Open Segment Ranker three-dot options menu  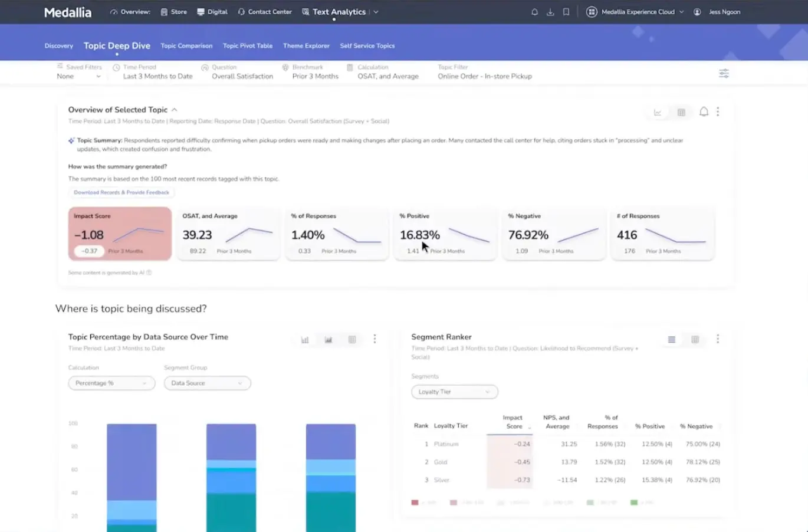click(718, 339)
